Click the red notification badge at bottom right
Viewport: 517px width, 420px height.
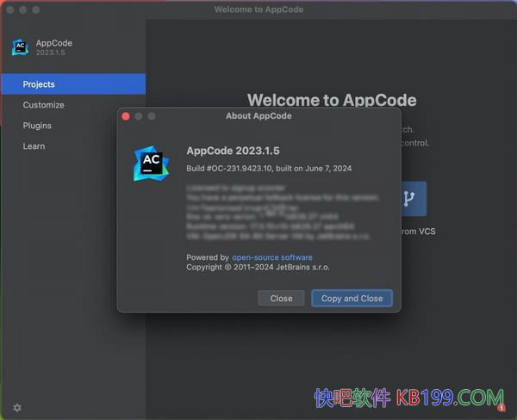tap(501, 408)
